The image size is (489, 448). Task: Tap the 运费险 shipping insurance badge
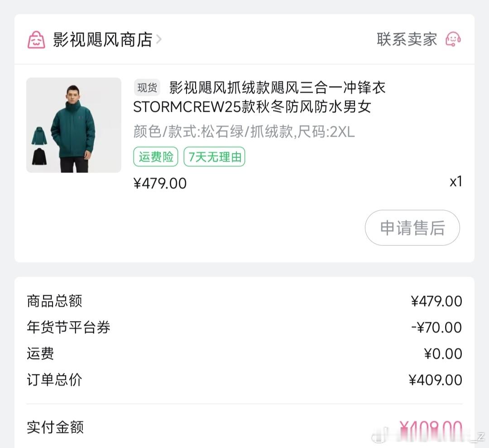[x=156, y=157]
